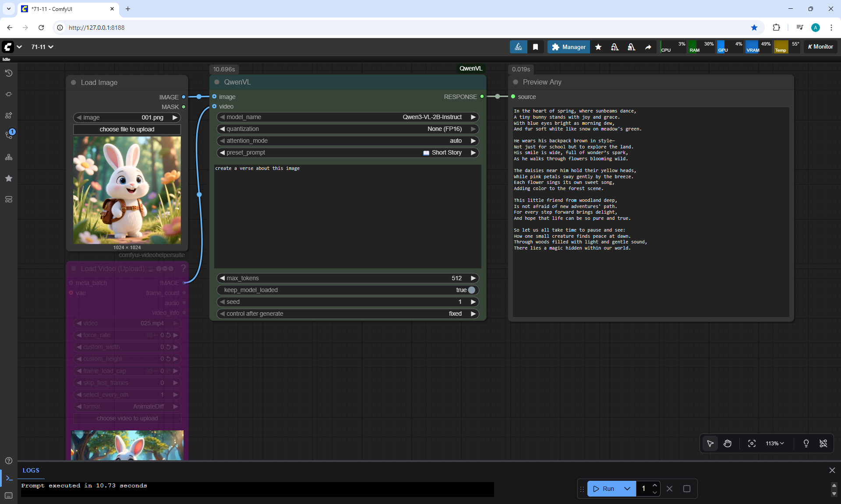Image resolution: width=841 pixels, height=504 pixels.
Task: Toggle the QwenVL node collapse dot
Action: pos(217,82)
